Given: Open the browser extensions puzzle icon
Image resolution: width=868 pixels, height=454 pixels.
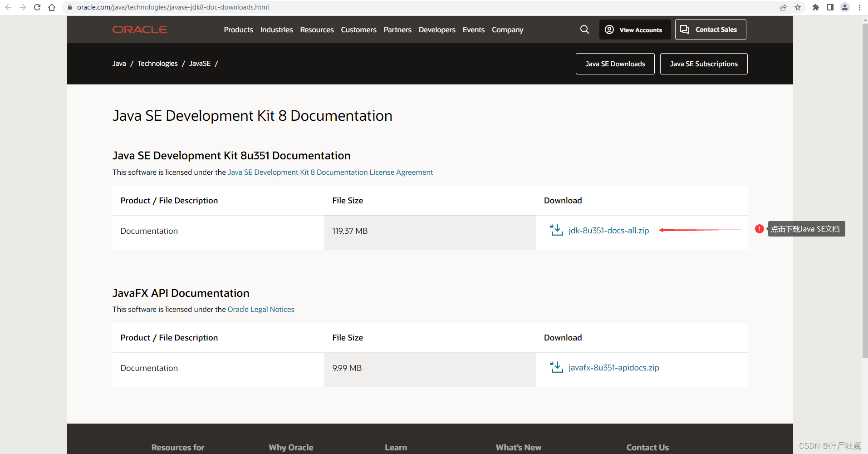Looking at the screenshot, I should [x=816, y=7].
